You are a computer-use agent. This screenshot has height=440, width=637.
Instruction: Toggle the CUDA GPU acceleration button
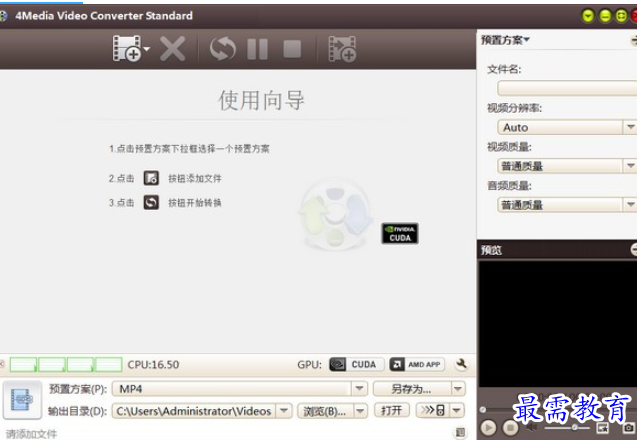pos(357,364)
